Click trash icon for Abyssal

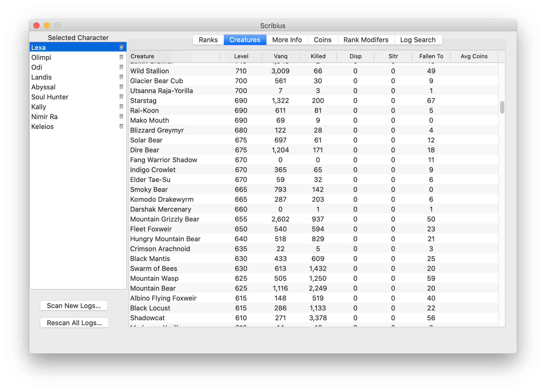coord(121,87)
